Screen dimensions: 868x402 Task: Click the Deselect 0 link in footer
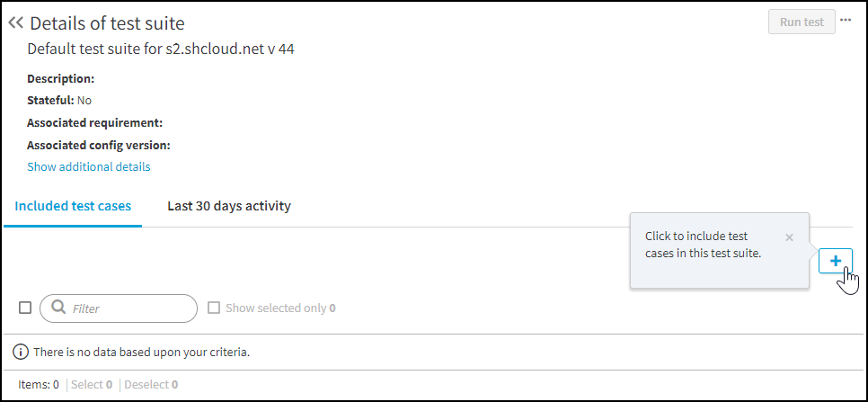point(151,384)
